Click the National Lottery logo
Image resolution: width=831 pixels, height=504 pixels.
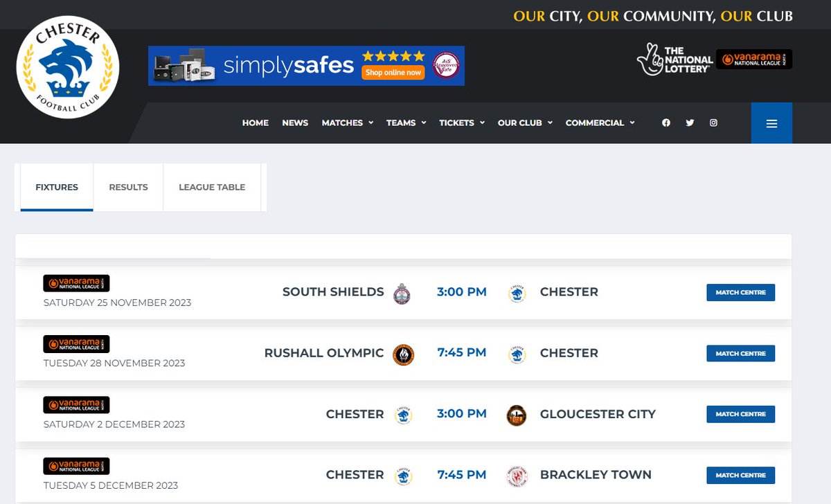(x=674, y=60)
